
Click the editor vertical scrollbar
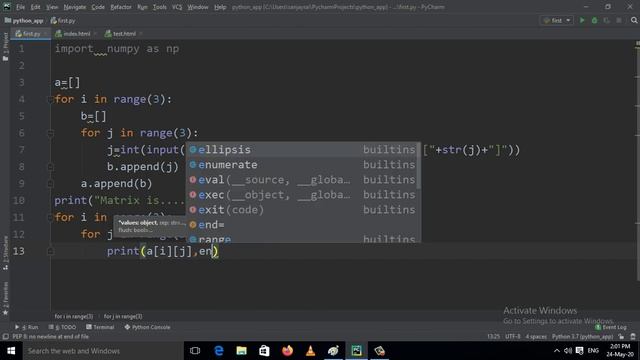637,163
